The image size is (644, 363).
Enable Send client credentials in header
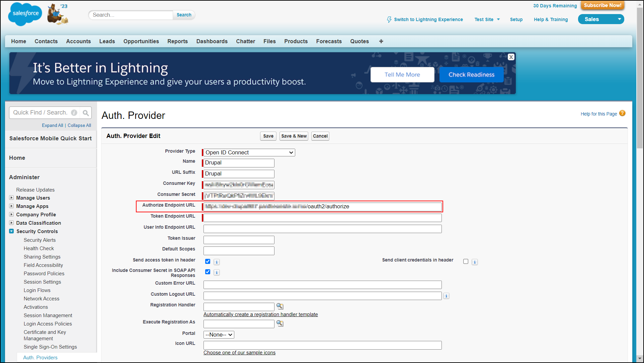466,262
